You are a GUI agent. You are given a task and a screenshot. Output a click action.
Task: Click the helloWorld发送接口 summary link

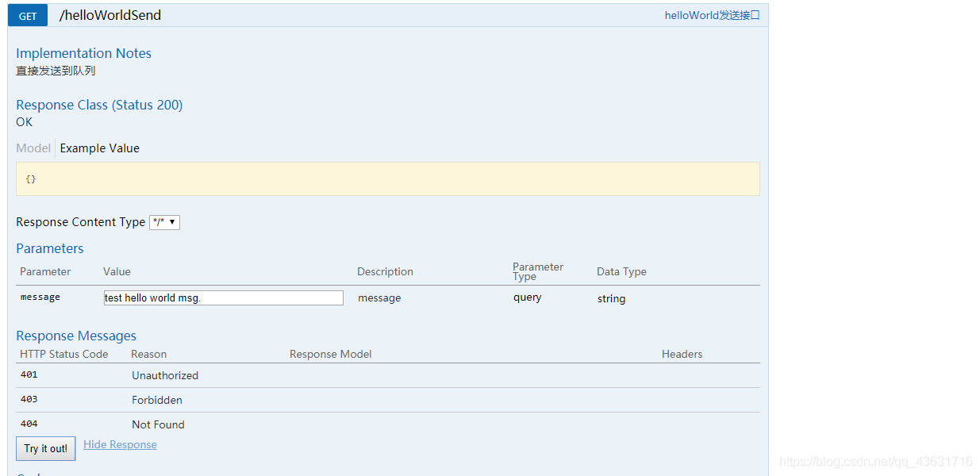712,15
